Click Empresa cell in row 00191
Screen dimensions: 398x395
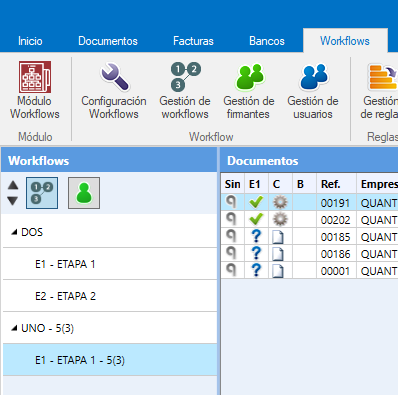[377, 203]
